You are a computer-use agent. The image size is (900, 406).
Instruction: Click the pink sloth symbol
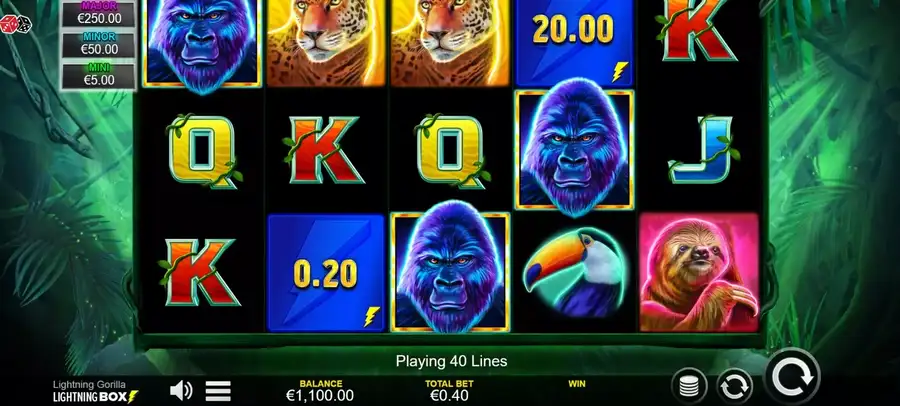point(699,272)
